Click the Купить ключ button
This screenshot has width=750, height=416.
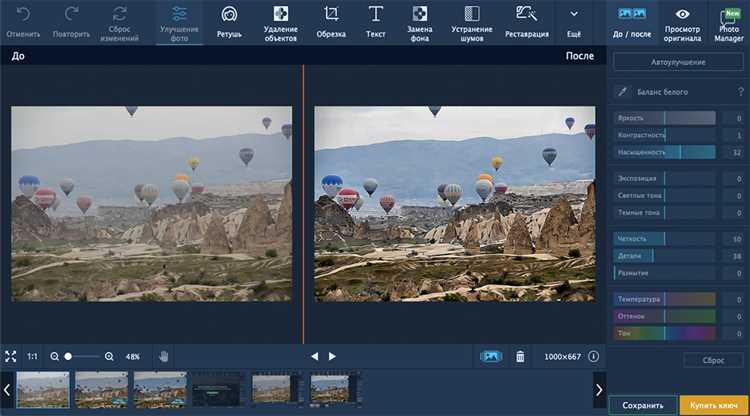[714, 405]
